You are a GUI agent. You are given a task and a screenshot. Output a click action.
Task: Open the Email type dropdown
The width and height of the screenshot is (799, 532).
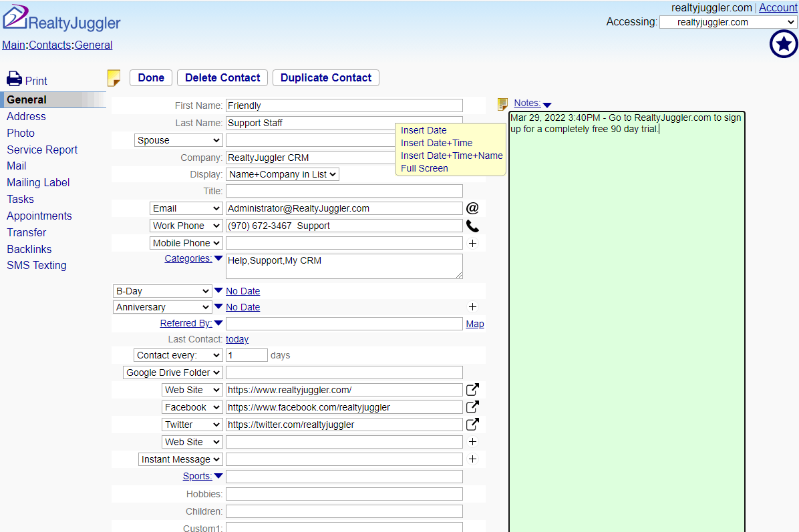point(186,208)
